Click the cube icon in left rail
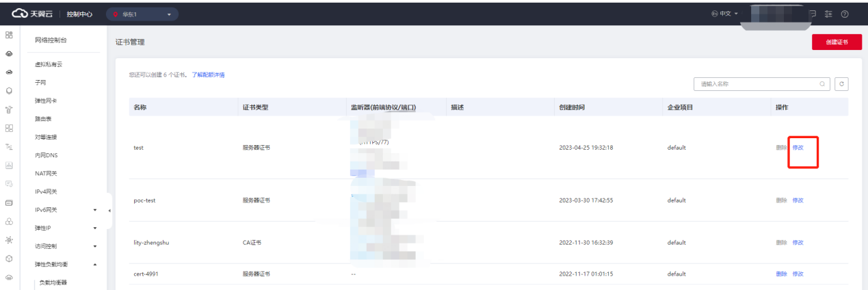The width and height of the screenshot is (868, 290). (10, 259)
